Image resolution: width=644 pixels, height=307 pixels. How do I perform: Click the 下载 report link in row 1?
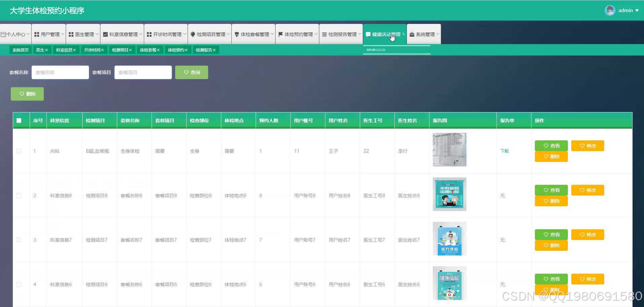(504, 151)
